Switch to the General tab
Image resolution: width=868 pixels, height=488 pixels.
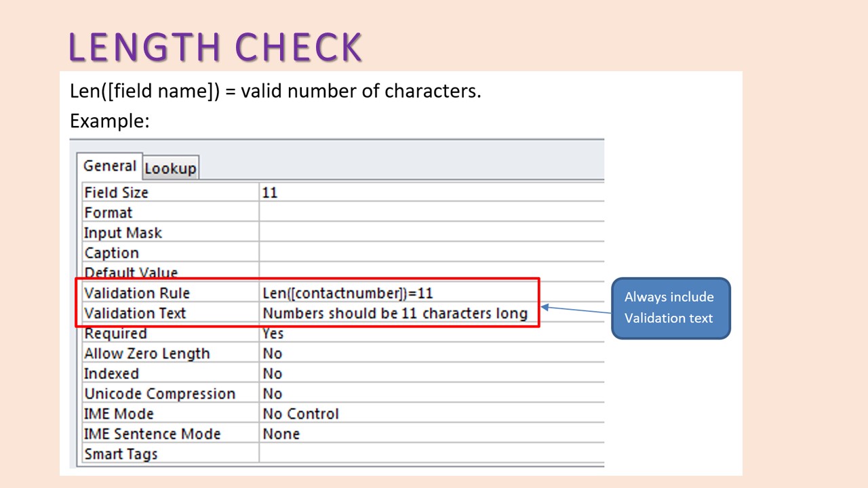pos(110,166)
